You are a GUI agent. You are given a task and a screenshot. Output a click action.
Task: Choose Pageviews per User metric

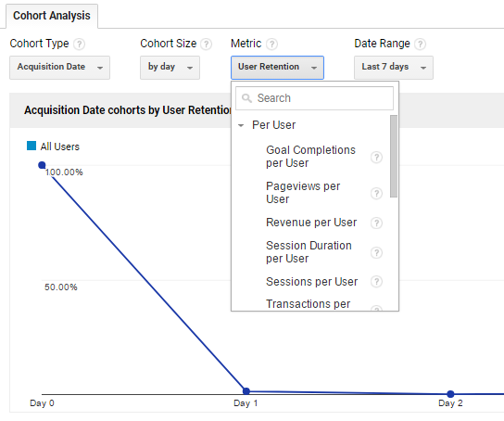pyautogui.click(x=303, y=193)
